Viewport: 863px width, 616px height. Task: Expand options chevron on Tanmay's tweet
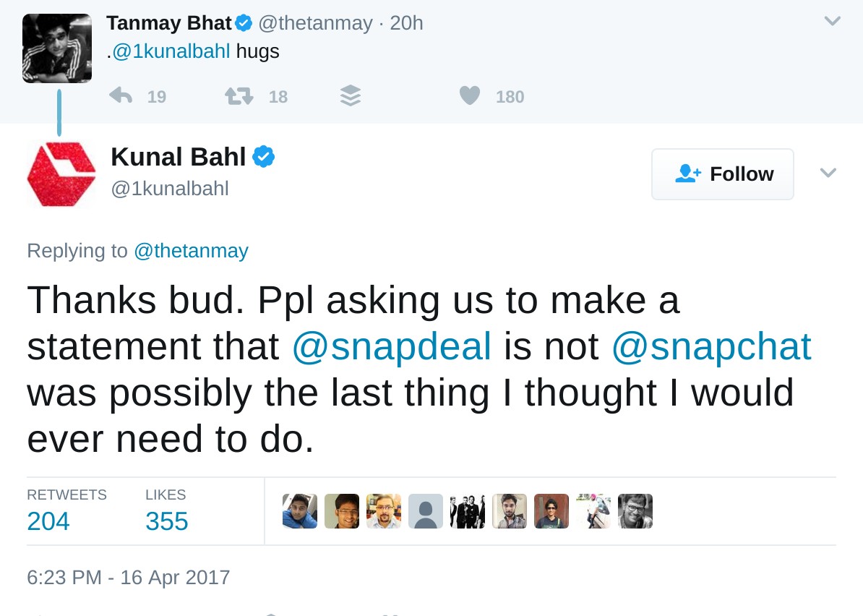point(833,22)
